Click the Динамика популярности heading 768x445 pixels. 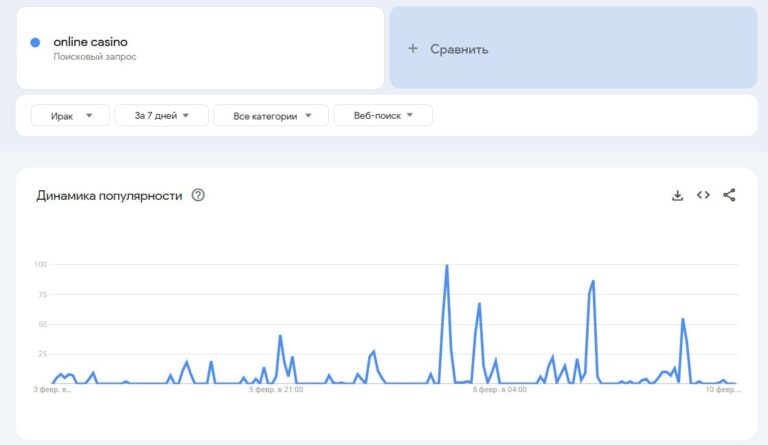pyautogui.click(x=109, y=196)
